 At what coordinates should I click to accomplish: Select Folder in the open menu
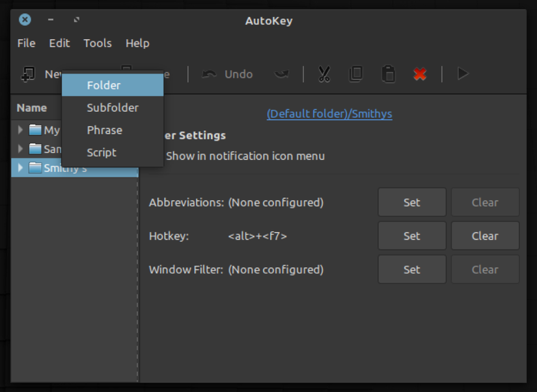[103, 85]
